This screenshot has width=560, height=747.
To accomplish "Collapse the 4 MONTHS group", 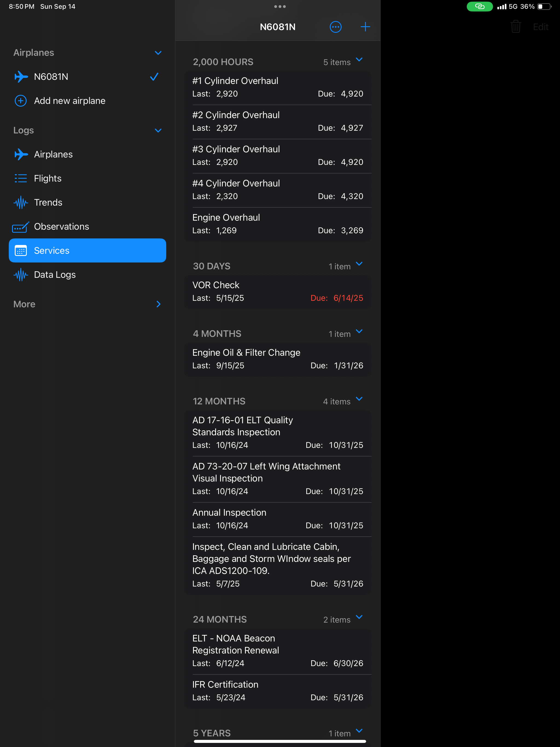I will pyautogui.click(x=359, y=331).
